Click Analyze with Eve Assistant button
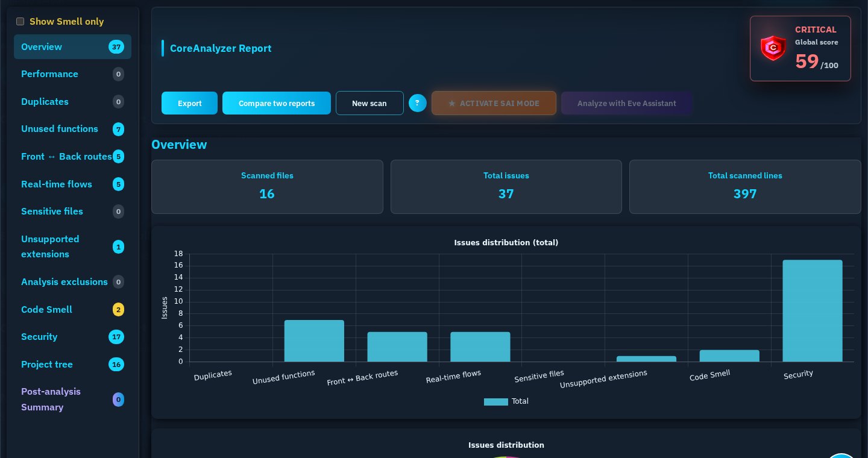The width and height of the screenshot is (868, 458). pos(627,103)
